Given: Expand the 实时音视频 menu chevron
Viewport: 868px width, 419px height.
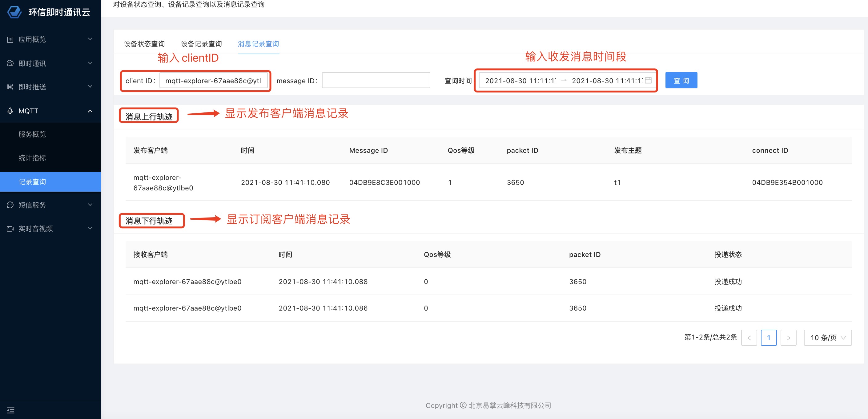Looking at the screenshot, I should click(x=90, y=228).
